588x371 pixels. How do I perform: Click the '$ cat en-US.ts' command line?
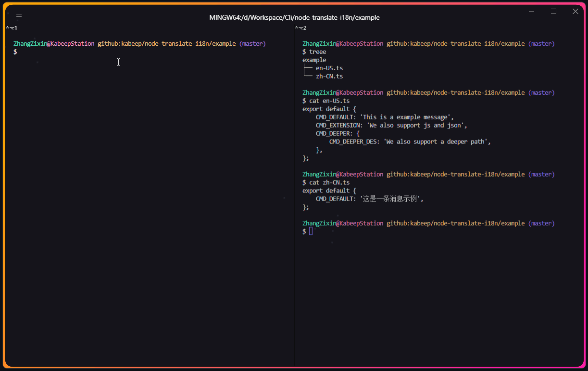(x=326, y=101)
